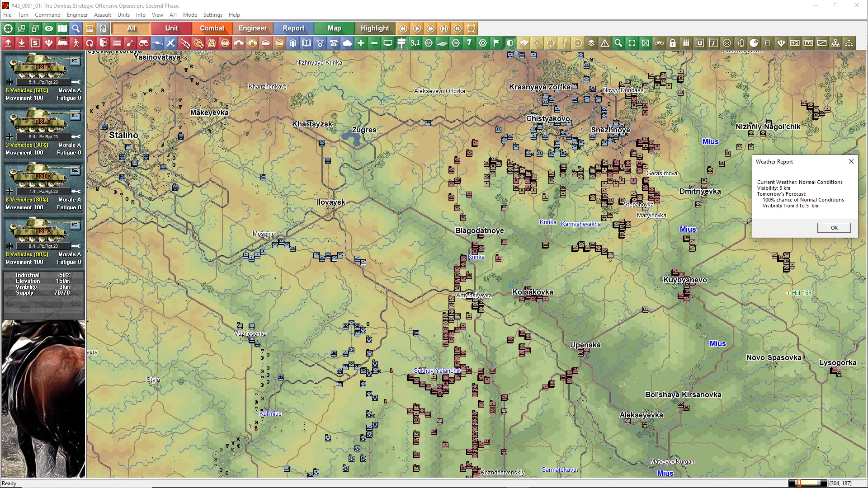
Task: Click the Pause turn playback button
Action: coord(458,28)
